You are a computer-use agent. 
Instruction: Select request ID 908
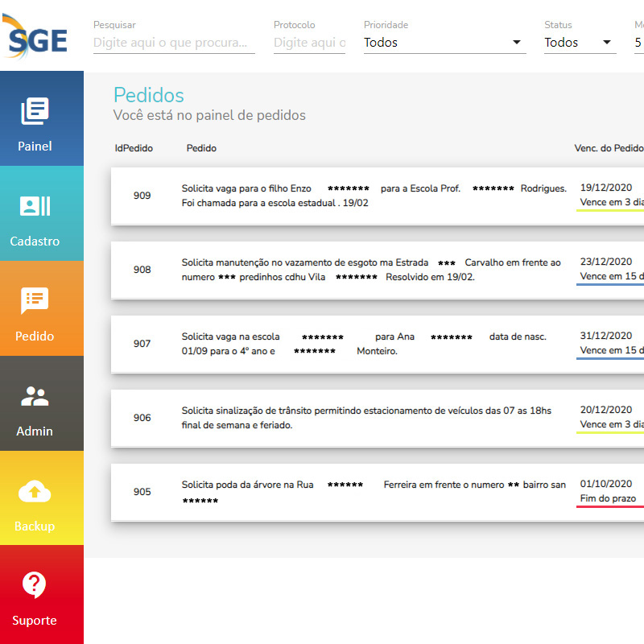(142, 270)
